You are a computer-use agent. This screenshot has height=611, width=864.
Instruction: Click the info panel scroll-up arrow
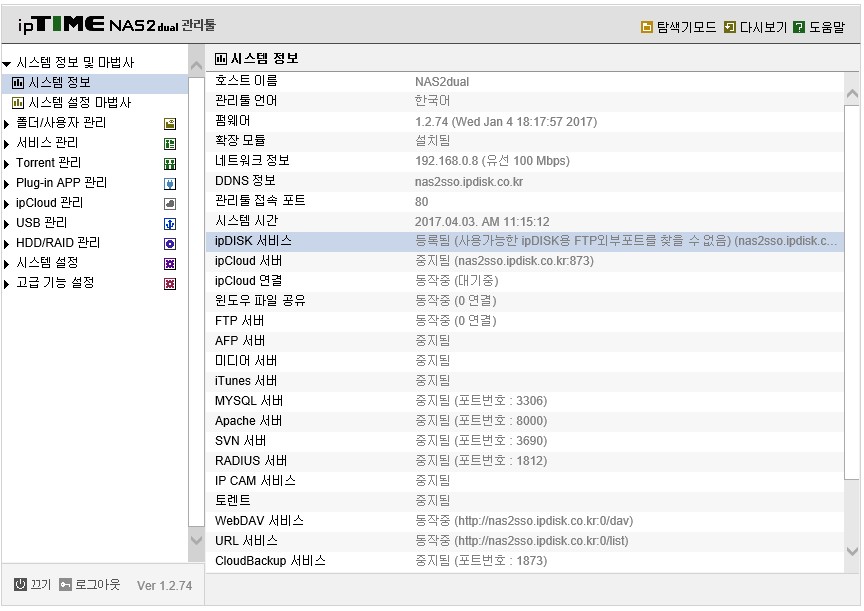(852, 94)
